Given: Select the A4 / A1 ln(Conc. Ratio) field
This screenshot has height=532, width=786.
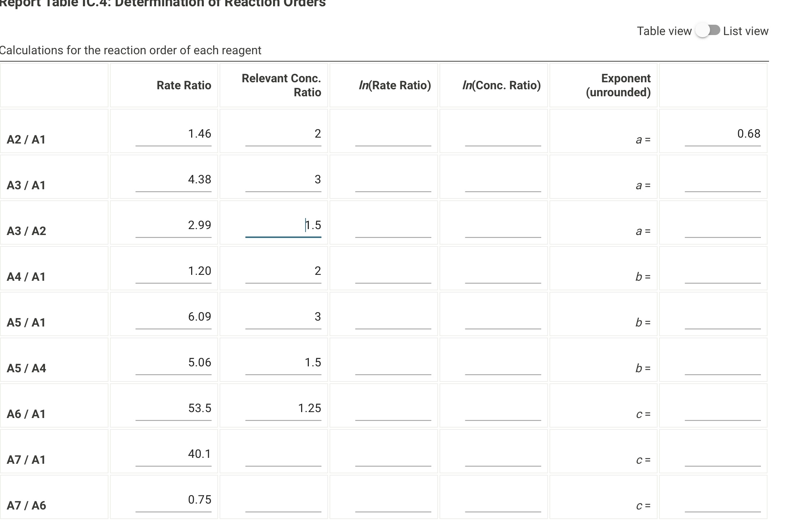Looking at the screenshot, I should 503,271.
